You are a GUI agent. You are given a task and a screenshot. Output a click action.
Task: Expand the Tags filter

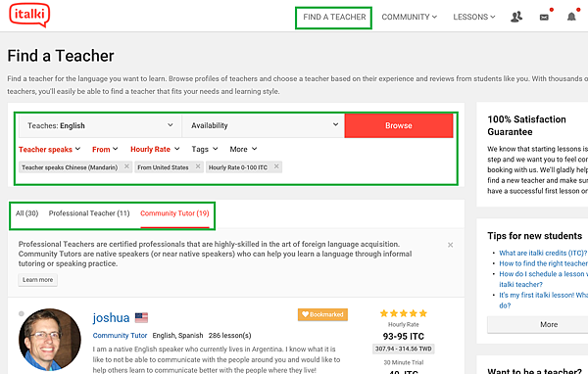coord(205,149)
